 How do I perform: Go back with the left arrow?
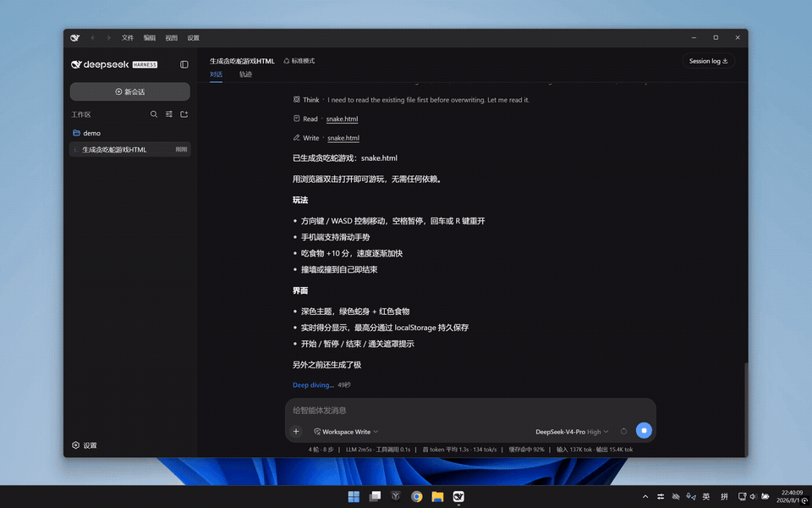93,38
